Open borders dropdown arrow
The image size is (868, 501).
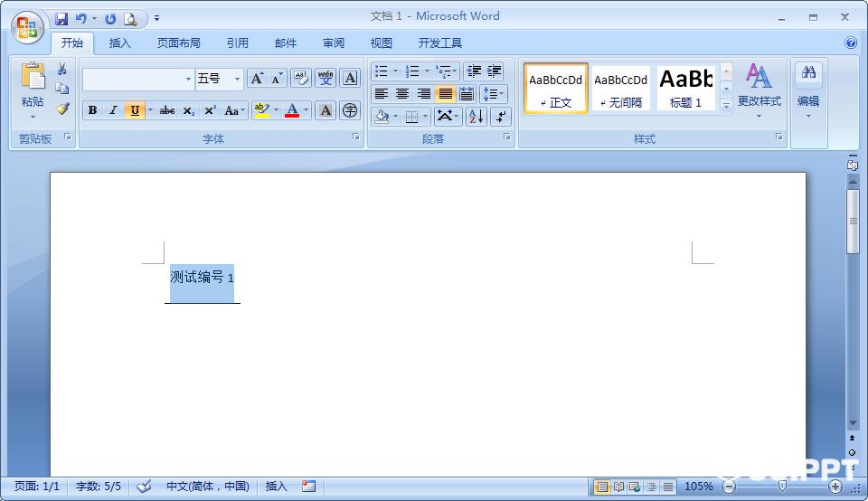tap(425, 117)
